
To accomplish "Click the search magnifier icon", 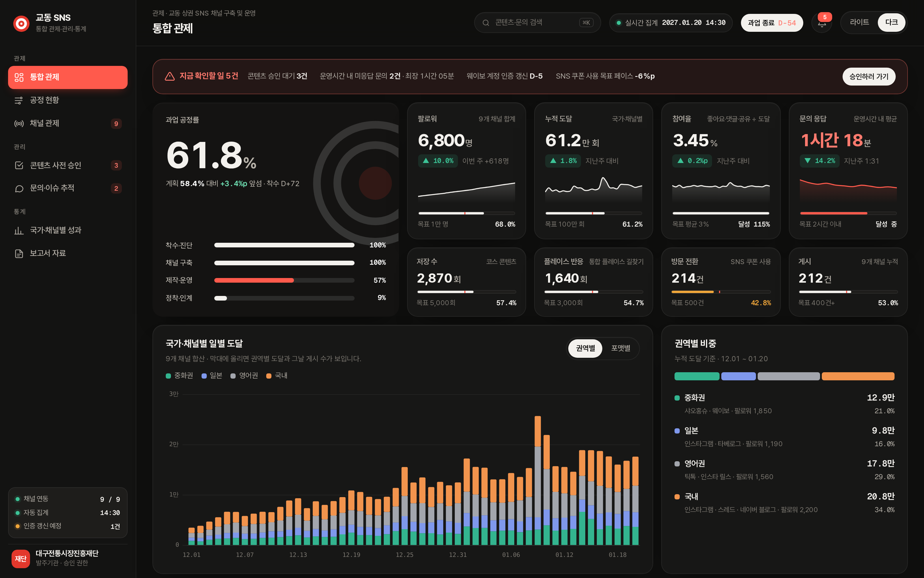I will pyautogui.click(x=486, y=23).
